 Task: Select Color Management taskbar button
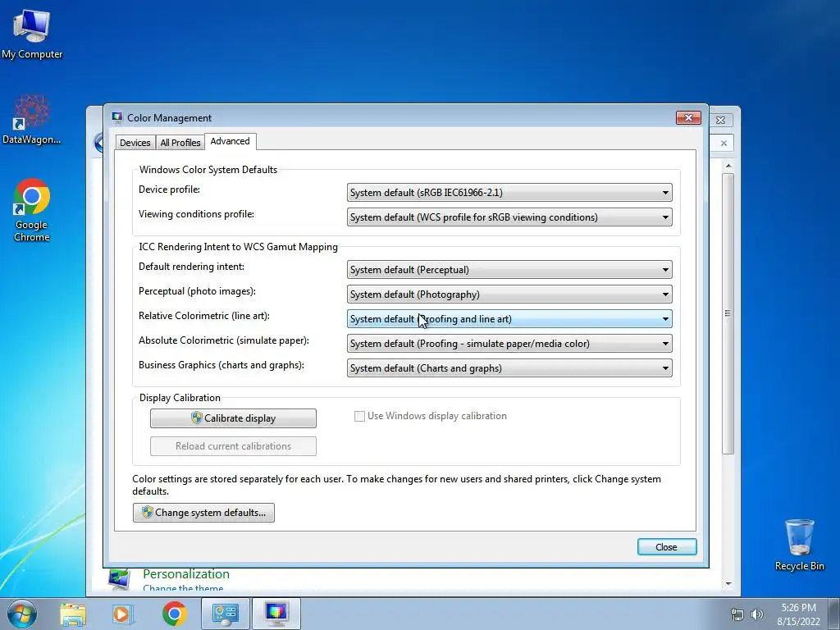coord(276,614)
